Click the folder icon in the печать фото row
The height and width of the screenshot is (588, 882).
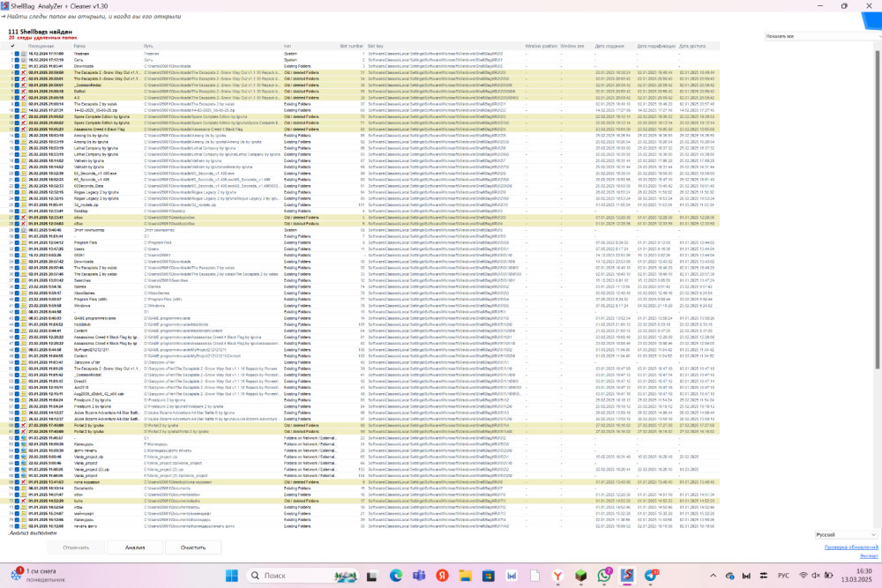[23, 526]
